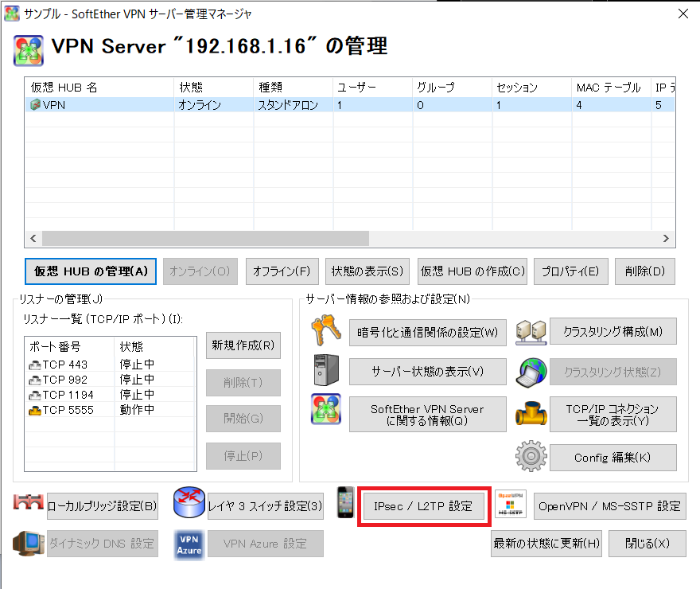
Task: Click the large VPN Server logo icon
Action: 29,50
